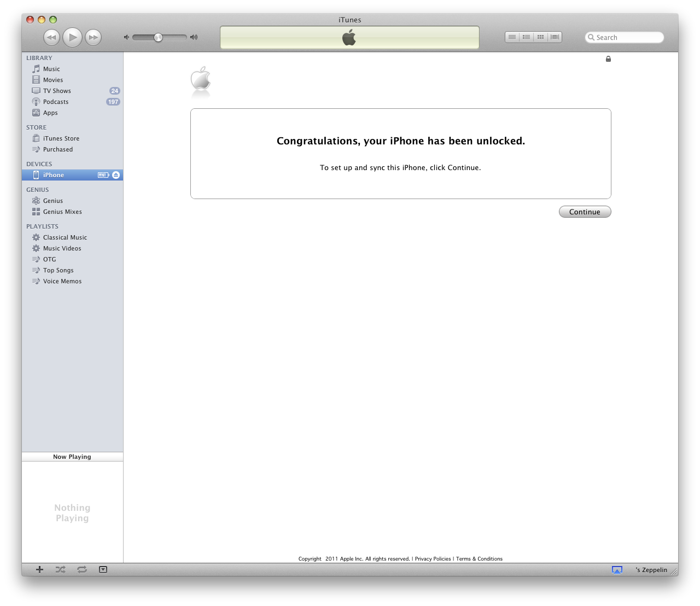Screen dimensions: 700x606
Task: Click the TV Shows 24 badge
Action: [x=114, y=91]
